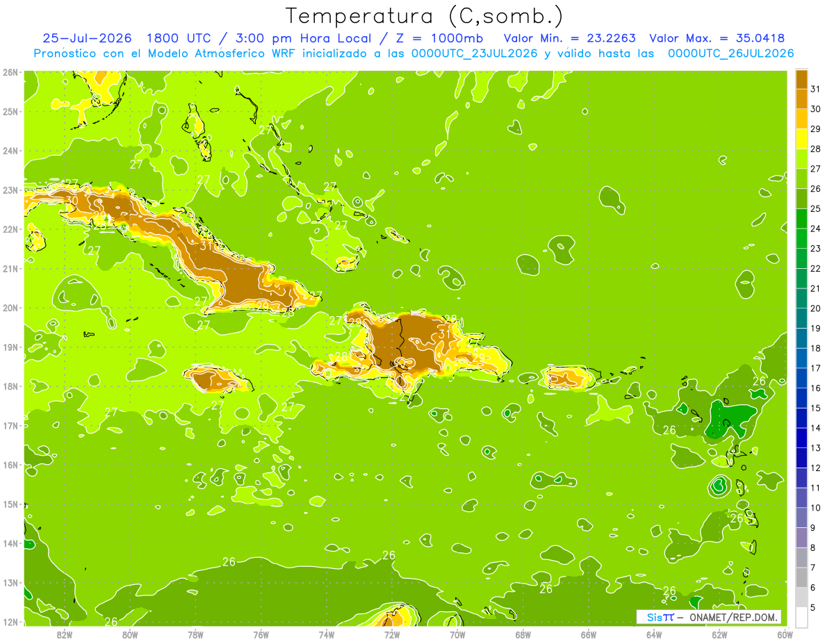Screen dimensions: 834x644
Task: Click the '23N' latitude axis label
Action: click(10, 190)
